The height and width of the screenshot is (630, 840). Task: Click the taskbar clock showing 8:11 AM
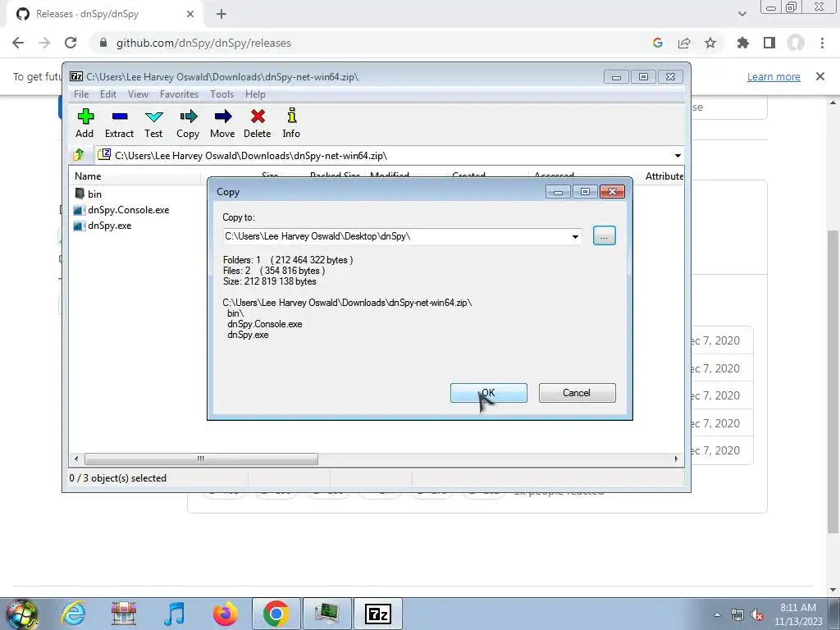point(798,614)
